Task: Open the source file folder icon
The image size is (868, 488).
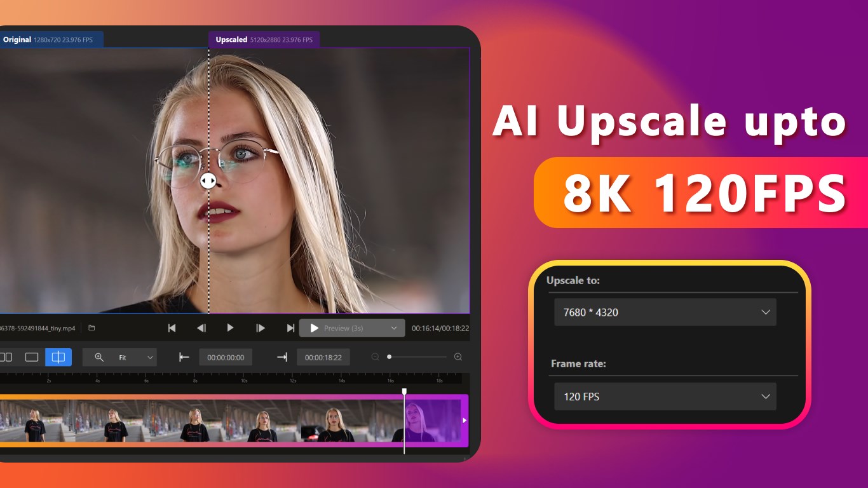Action: tap(92, 328)
